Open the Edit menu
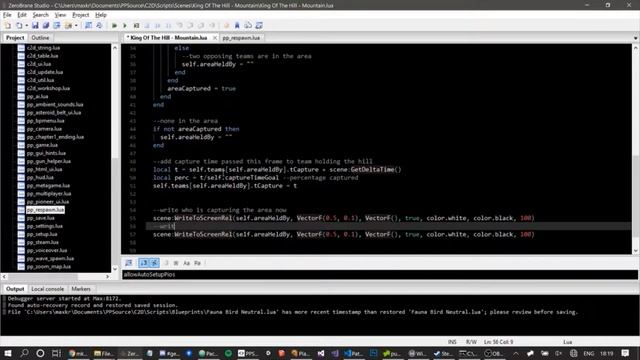Viewport: 640px width, 360px height. tap(22, 15)
